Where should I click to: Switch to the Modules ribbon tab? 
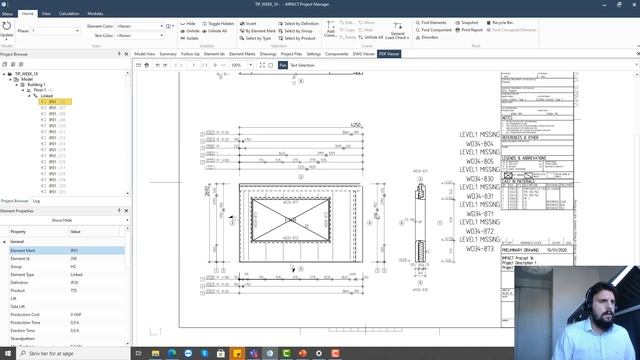[95, 14]
